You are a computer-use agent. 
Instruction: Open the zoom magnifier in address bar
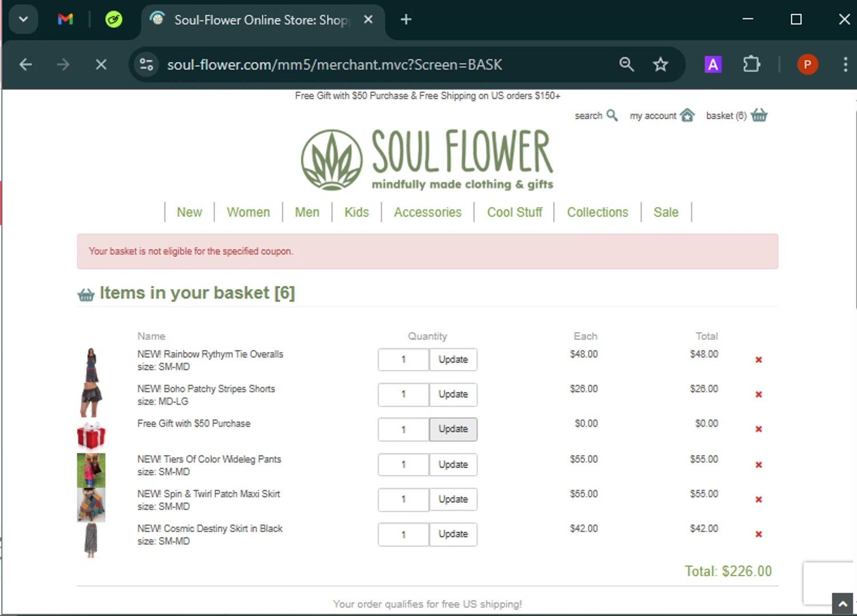627,65
